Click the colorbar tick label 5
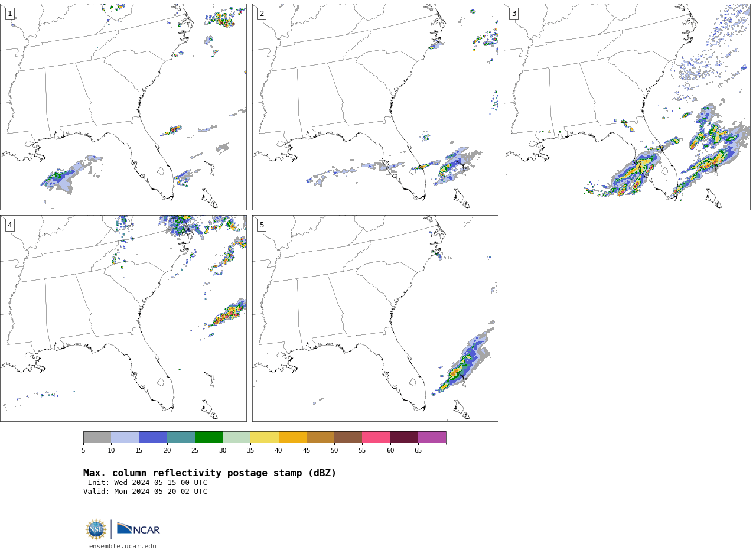 [x=83, y=451]
